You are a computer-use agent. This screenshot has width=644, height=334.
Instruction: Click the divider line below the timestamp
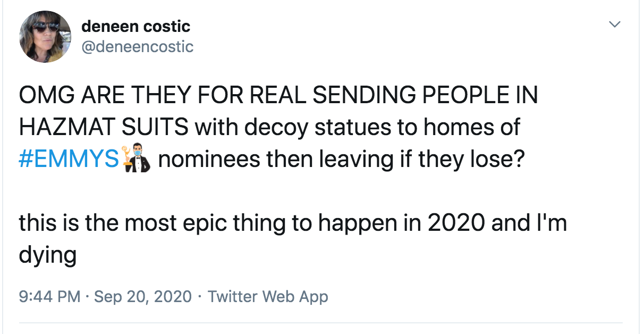(x=320, y=322)
